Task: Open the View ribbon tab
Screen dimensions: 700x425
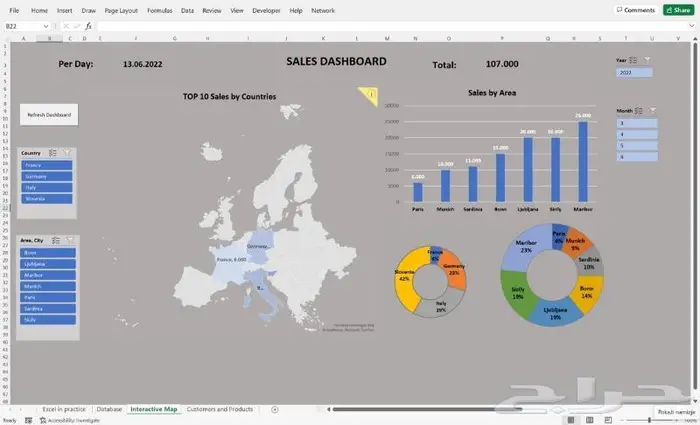Action: point(237,10)
